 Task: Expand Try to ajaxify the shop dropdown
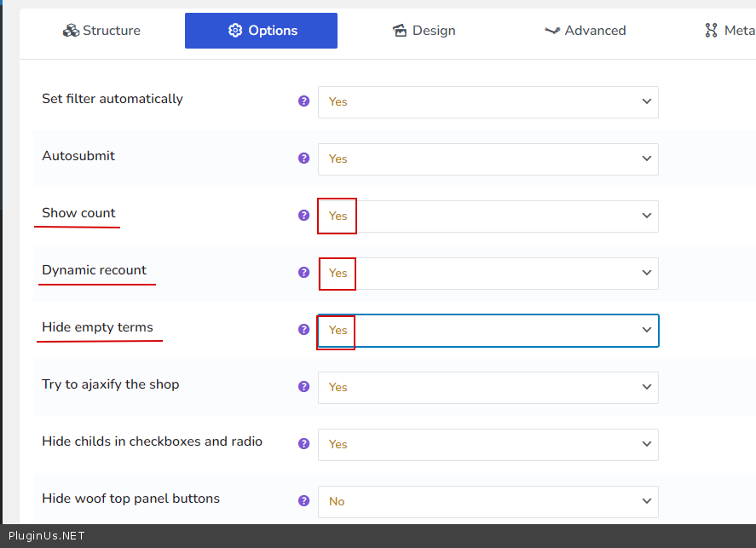click(488, 387)
